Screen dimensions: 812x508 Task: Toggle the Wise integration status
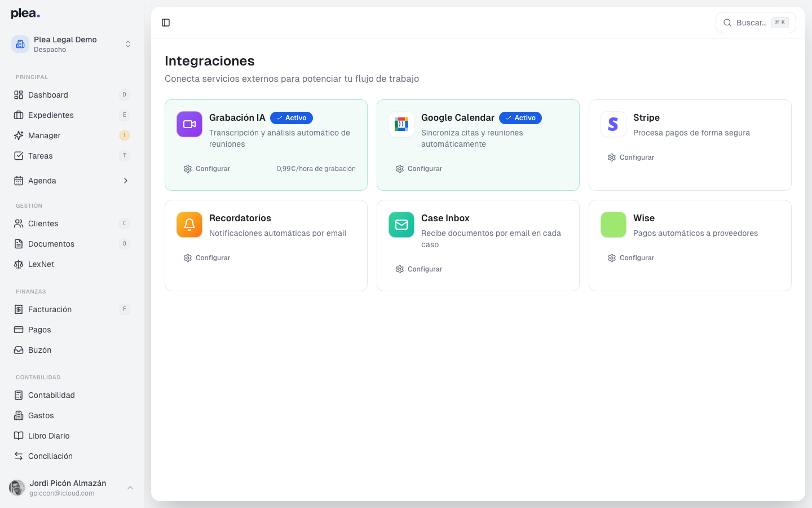point(613,225)
